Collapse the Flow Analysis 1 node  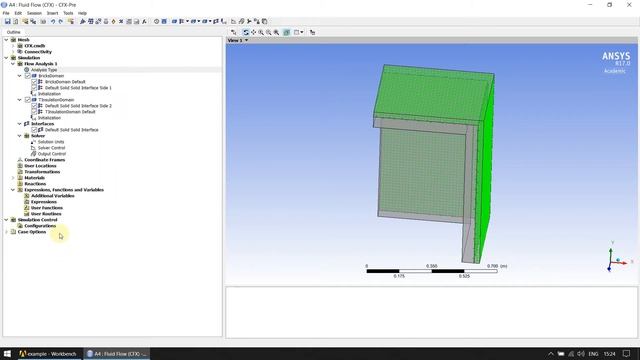[13, 64]
